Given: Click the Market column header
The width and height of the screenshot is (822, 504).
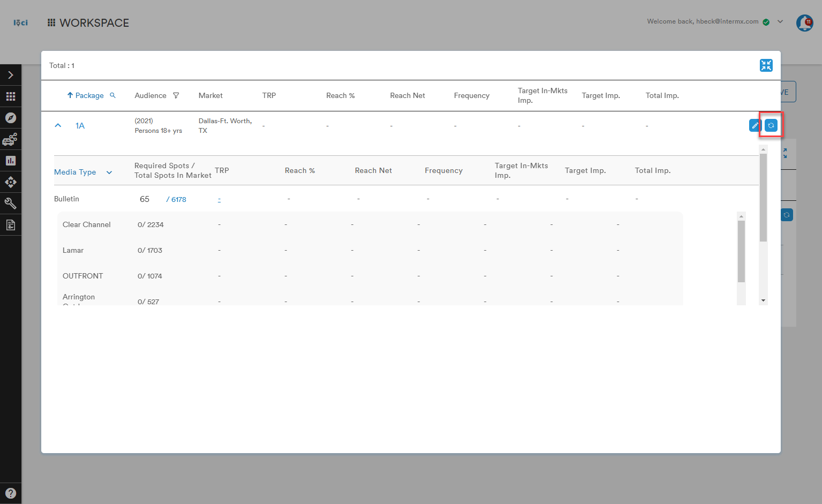Looking at the screenshot, I should [x=211, y=95].
